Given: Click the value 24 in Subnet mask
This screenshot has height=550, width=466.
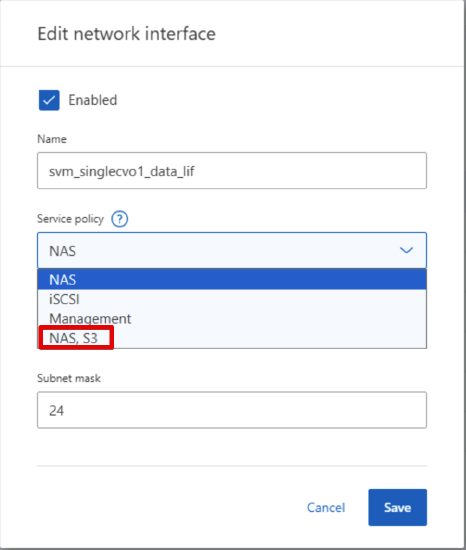Looking at the screenshot, I should coord(56,411).
